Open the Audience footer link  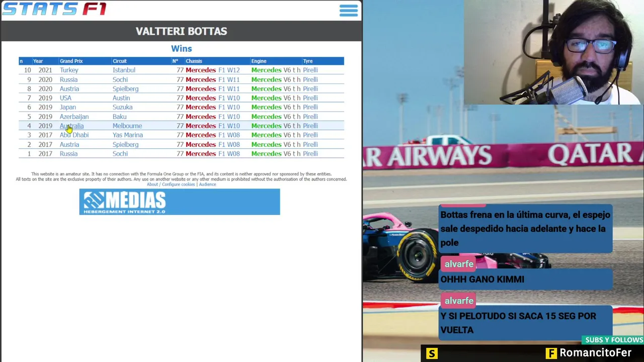[207, 185]
